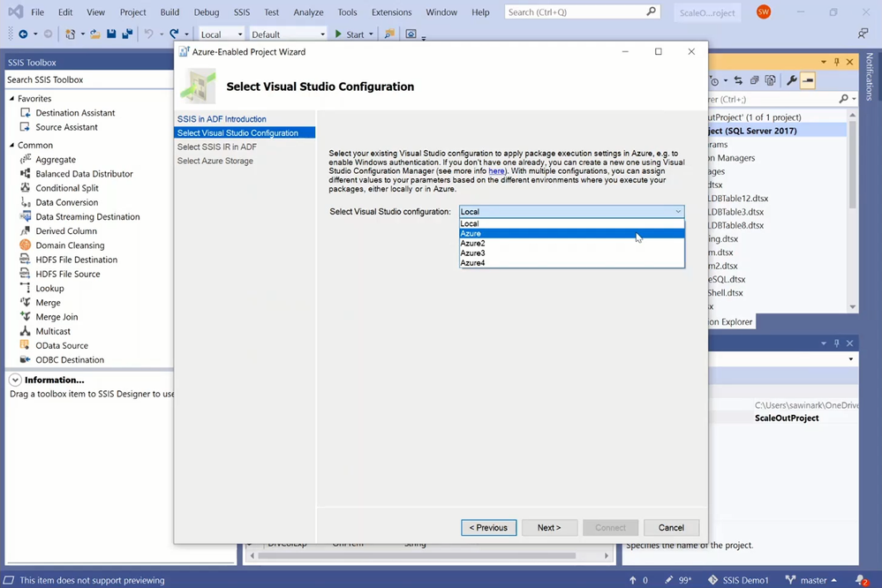Open the Solution Explorer window options dropdown

[824, 62]
